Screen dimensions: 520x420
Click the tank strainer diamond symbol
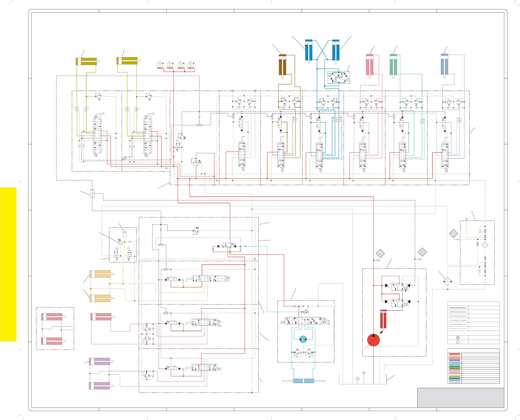click(358, 379)
